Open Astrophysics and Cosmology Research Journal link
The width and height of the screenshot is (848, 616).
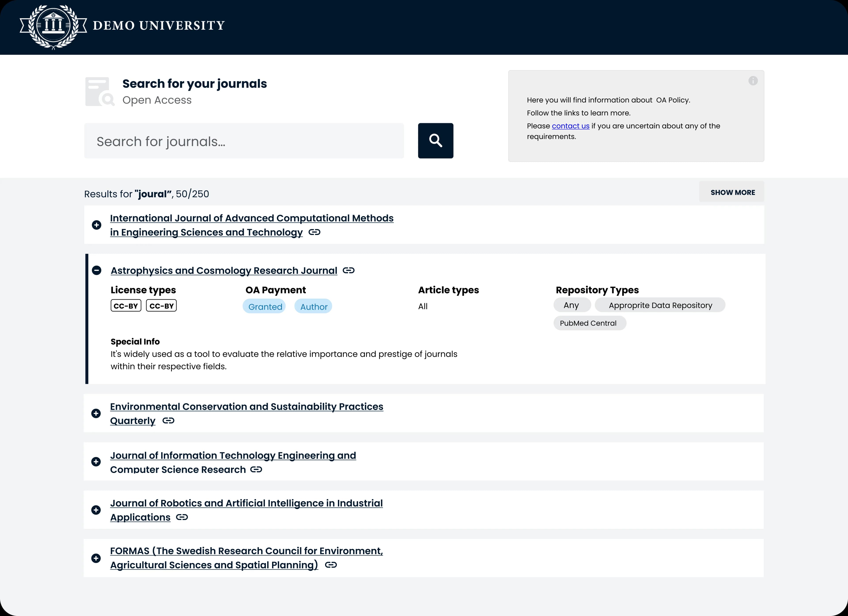(224, 270)
